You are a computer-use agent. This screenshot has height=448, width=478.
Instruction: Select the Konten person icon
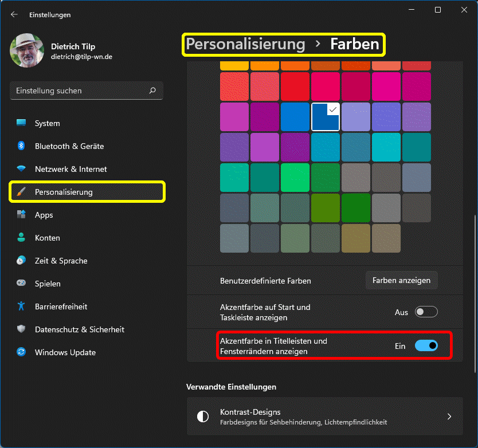21,238
